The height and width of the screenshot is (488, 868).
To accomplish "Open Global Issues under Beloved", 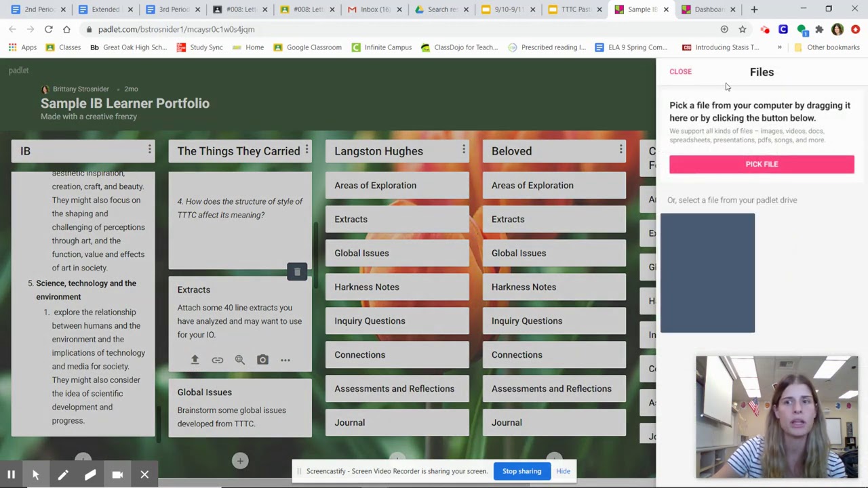I will tap(554, 253).
